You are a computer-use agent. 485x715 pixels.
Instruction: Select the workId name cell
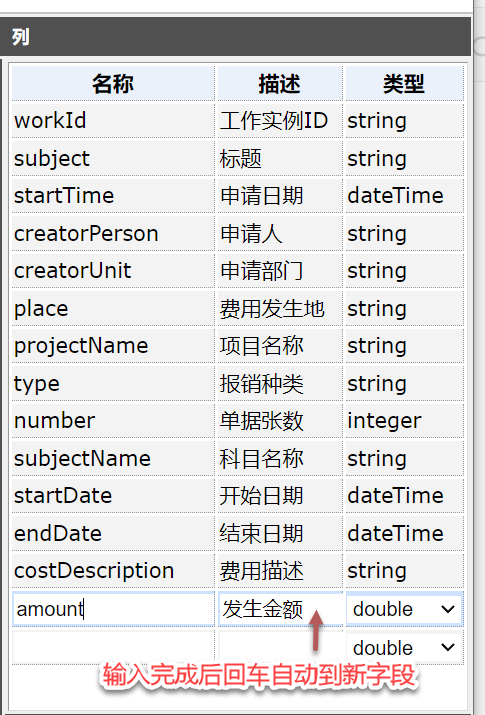pyautogui.click(x=113, y=121)
